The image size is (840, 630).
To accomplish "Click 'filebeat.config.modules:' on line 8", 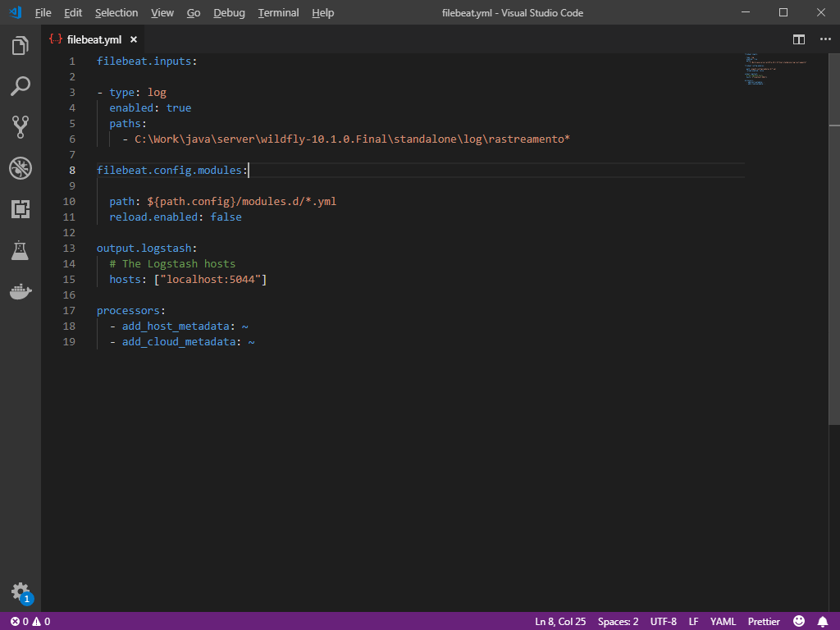I will pyautogui.click(x=172, y=170).
